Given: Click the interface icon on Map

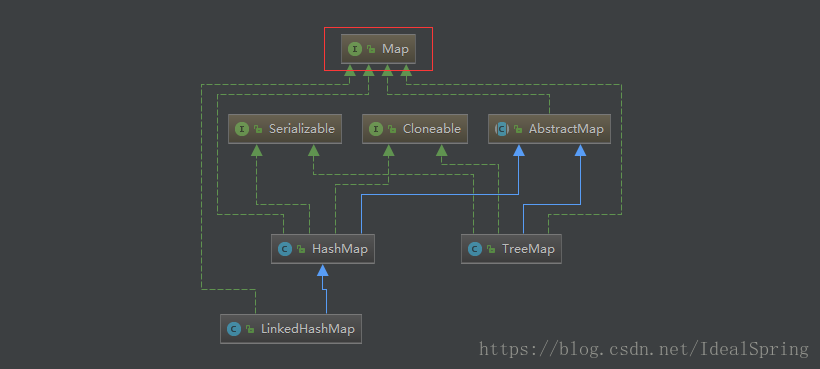Looking at the screenshot, I should click(x=355, y=49).
